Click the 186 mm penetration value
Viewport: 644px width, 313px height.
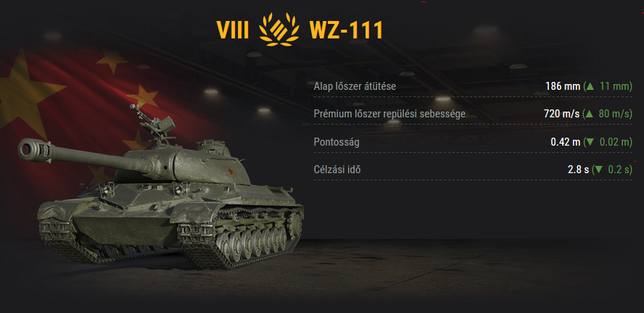pos(563,86)
